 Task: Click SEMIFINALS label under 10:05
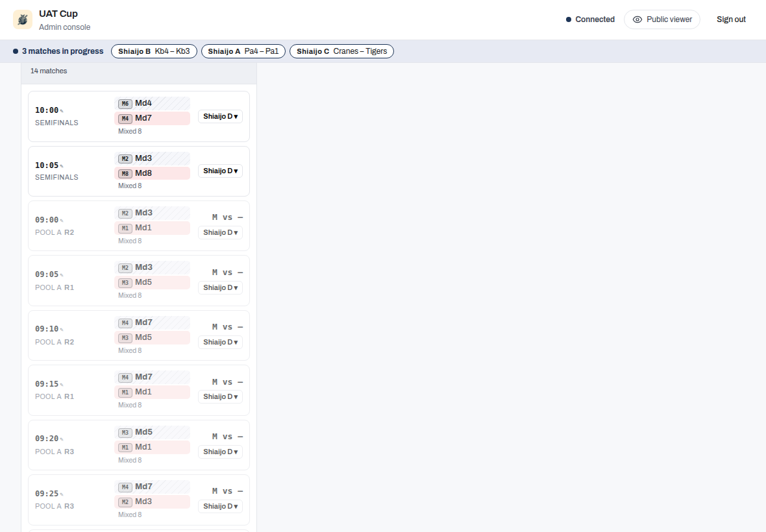tap(56, 177)
